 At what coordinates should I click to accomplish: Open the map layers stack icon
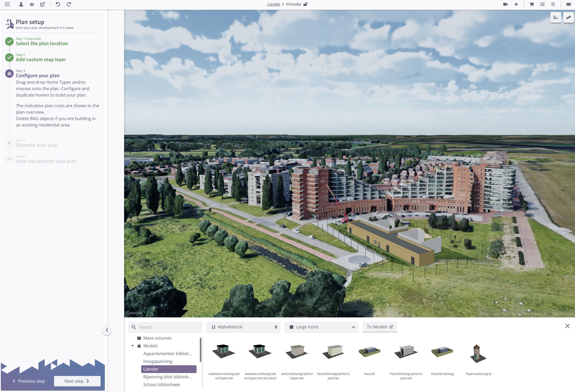[x=553, y=4]
